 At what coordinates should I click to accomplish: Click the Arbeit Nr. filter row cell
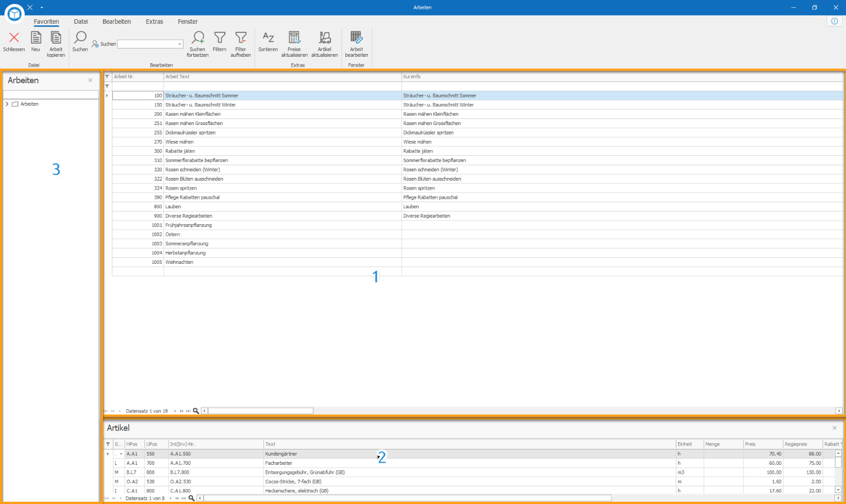(138, 86)
